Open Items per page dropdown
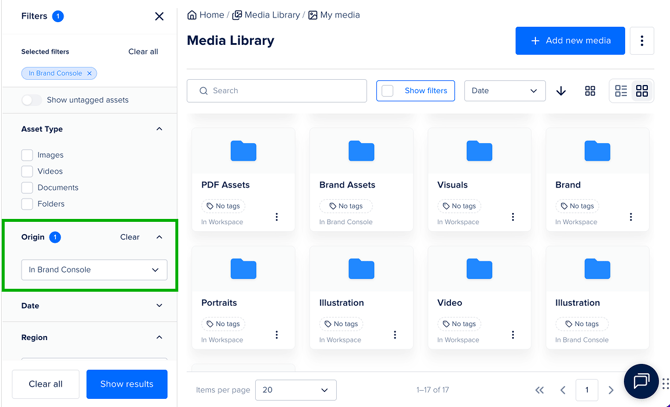 [296, 390]
